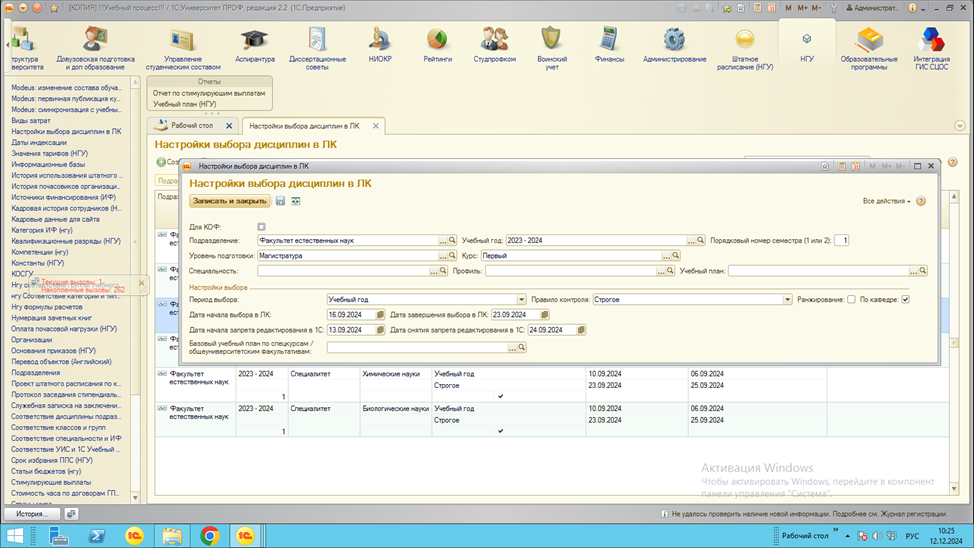The height and width of the screenshot is (548, 974).
Task: Click the История button
Action: pos(32,514)
